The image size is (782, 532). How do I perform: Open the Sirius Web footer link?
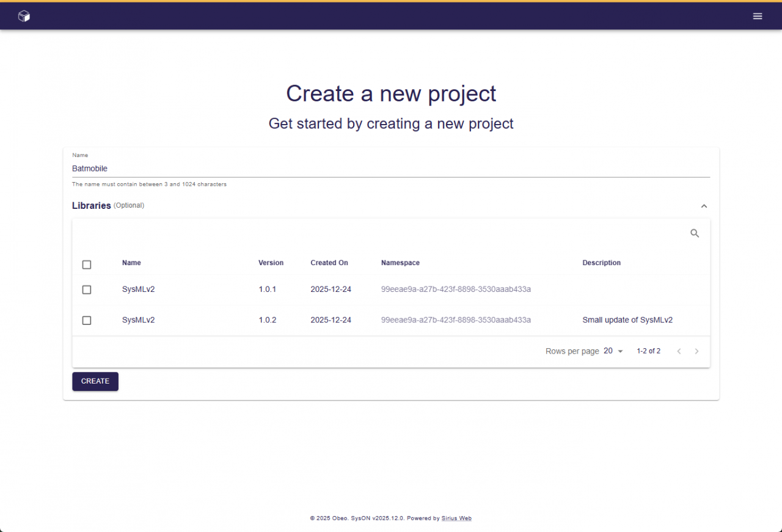point(456,518)
